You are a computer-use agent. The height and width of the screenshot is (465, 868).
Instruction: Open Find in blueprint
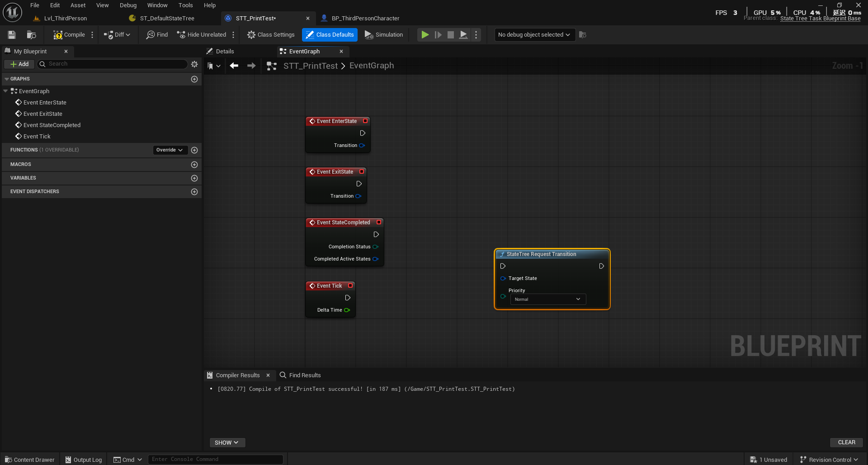pos(157,35)
